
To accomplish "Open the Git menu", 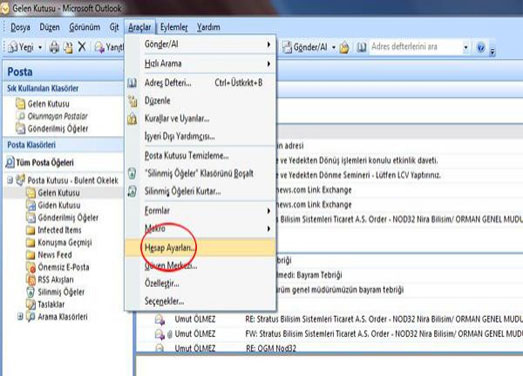I will [114, 27].
